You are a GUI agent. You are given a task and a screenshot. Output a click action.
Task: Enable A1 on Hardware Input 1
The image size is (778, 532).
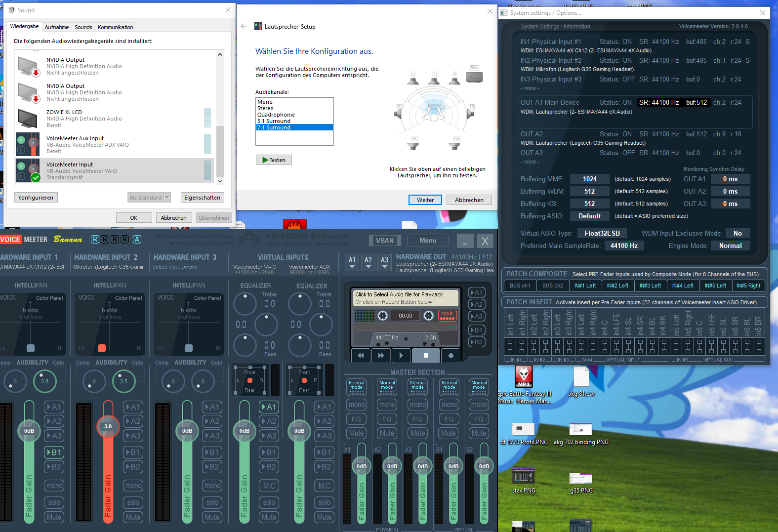pos(54,407)
